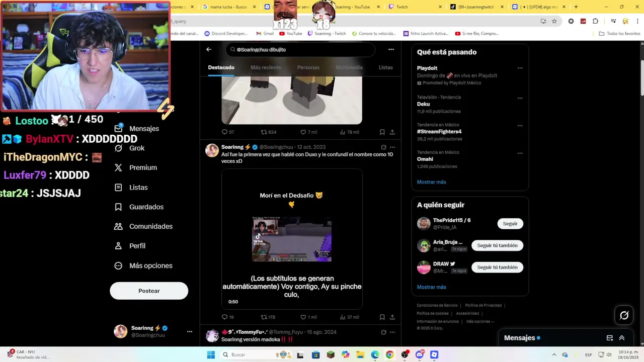The image size is (644, 362).
Task: Follow ThePride115 / 6
Action: pos(510,224)
